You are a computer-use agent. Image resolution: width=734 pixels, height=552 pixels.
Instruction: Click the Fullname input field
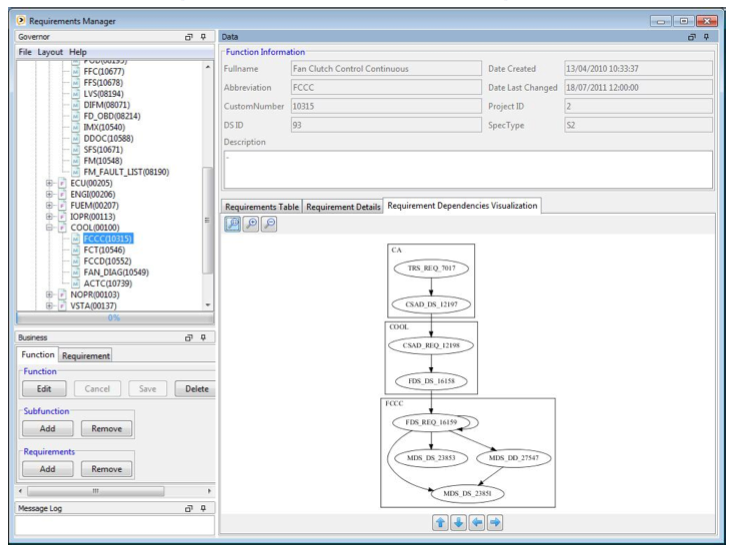pyautogui.click(x=386, y=68)
